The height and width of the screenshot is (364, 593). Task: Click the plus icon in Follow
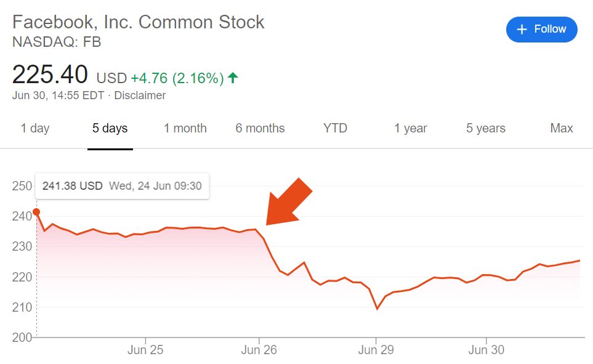[522, 30]
